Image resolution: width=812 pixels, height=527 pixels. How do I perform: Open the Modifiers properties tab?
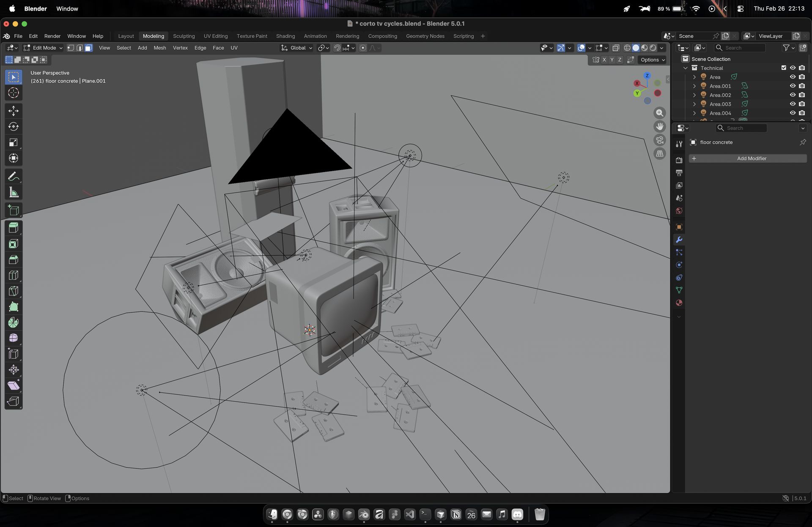(679, 240)
